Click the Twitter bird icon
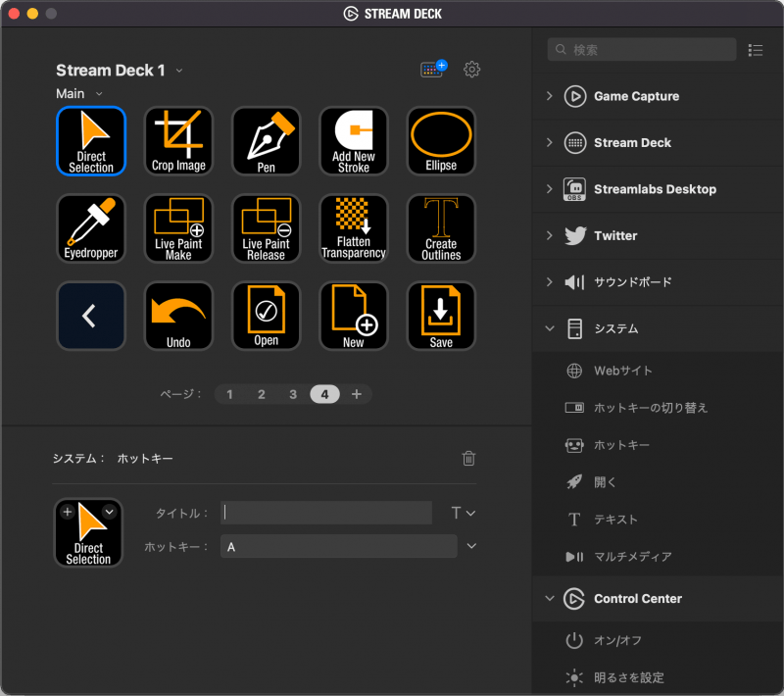 575,235
